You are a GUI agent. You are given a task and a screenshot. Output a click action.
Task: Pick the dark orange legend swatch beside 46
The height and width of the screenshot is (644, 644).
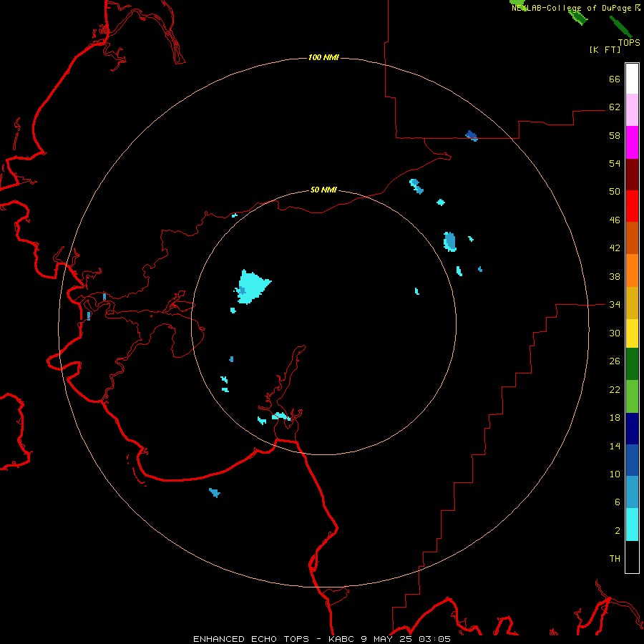click(632, 238)
